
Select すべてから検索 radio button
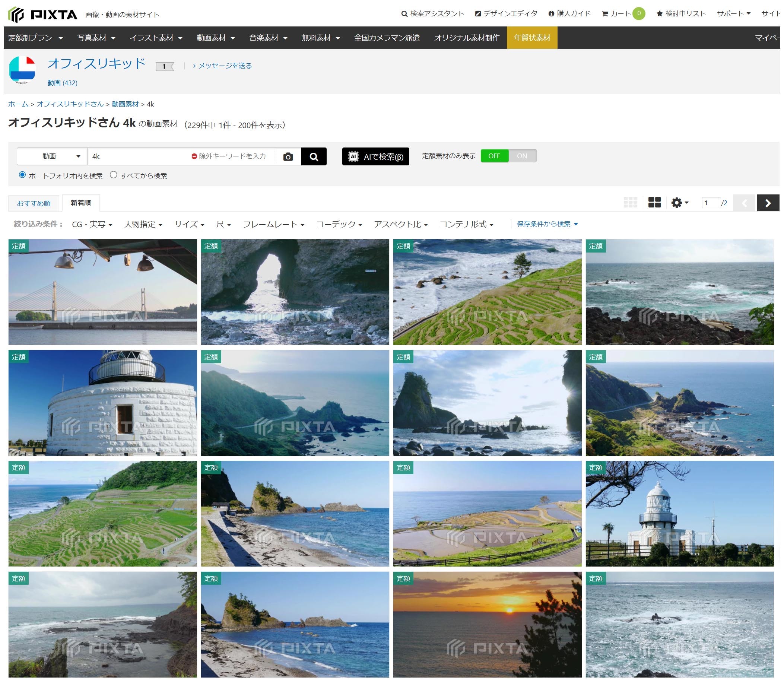coord(114,175)
